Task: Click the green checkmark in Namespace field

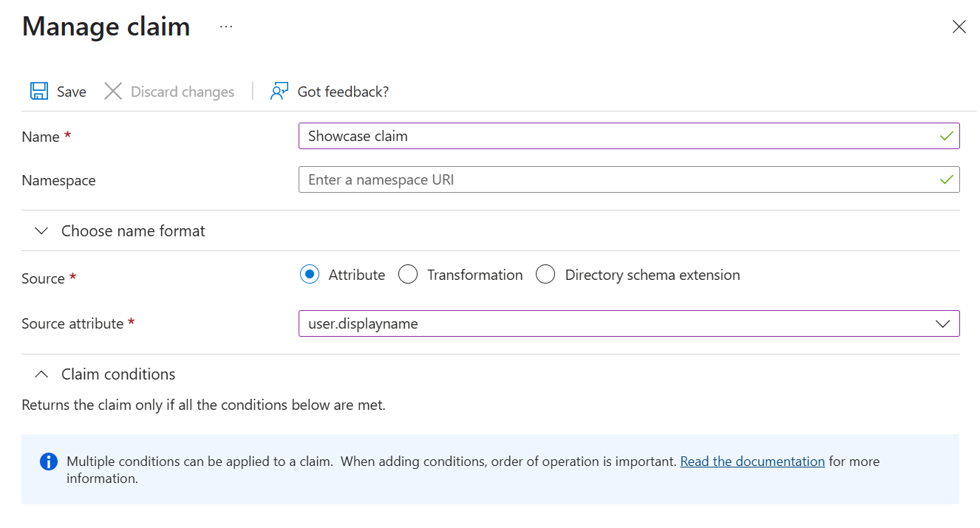Action: click(945, 179)
